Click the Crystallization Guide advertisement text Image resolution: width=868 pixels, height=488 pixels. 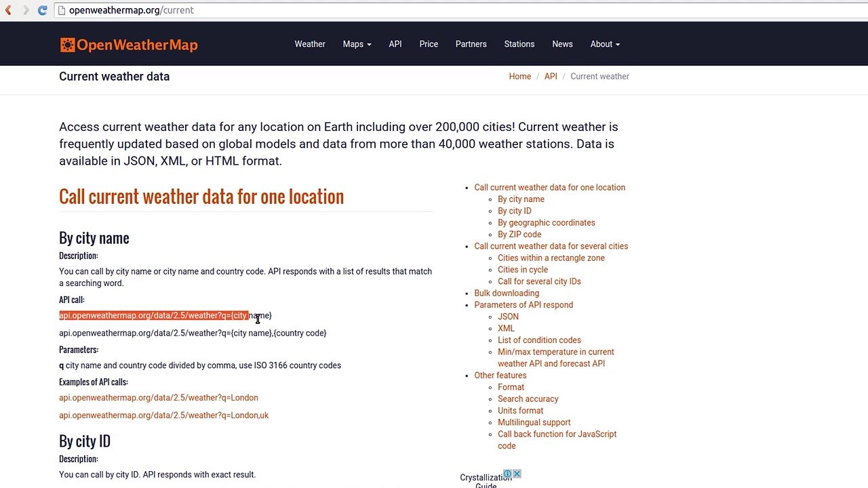click(x=486, y=481)
